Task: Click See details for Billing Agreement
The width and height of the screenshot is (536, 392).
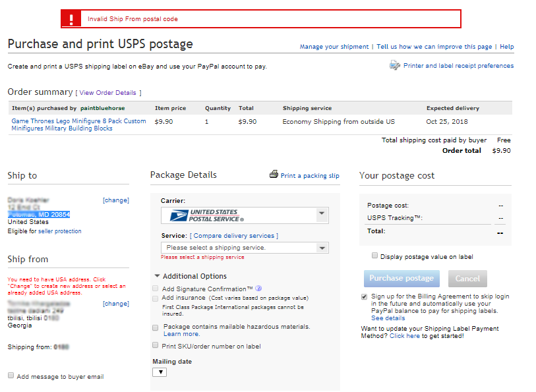Action: pyautogui.click(x=388, y=318)
